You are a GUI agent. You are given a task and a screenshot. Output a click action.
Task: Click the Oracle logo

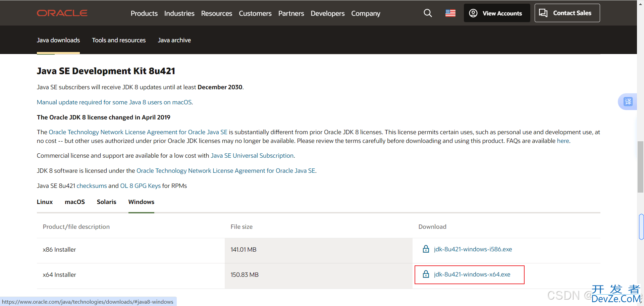[x=62, y=13]
